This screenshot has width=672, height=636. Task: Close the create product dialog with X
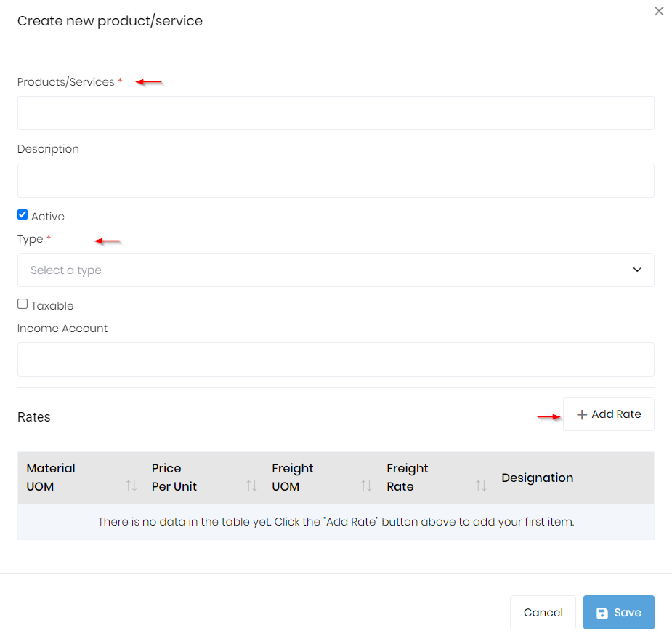pyautogui.click(x=659, y=12)
